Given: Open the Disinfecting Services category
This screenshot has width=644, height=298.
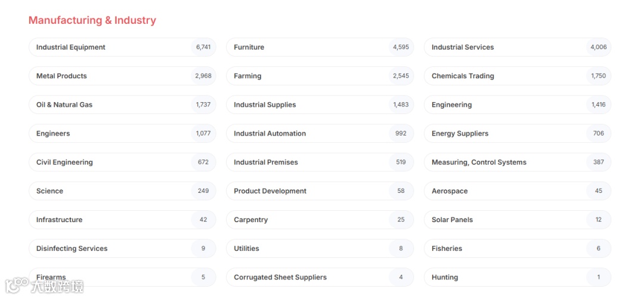Looking at the screenshot, I should tap(72, 248).
